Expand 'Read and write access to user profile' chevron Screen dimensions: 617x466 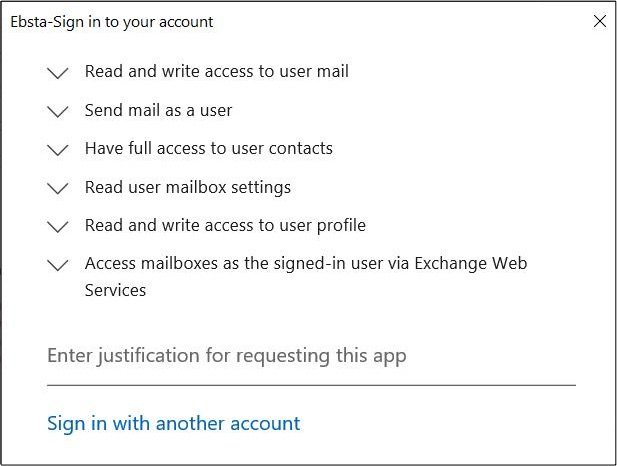pos(58,227)
